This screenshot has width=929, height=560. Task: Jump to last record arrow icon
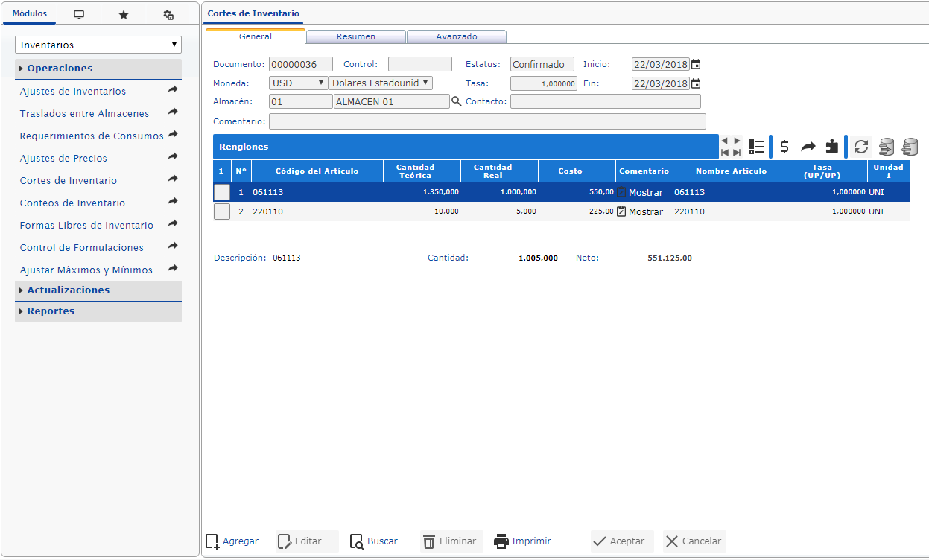coord(737,153)
